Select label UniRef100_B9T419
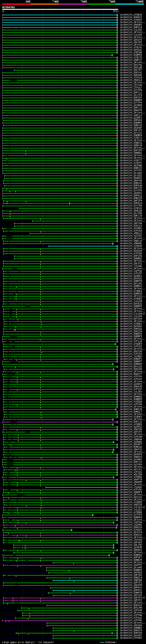This screenshot has width=146, height=644. [131, 319]
